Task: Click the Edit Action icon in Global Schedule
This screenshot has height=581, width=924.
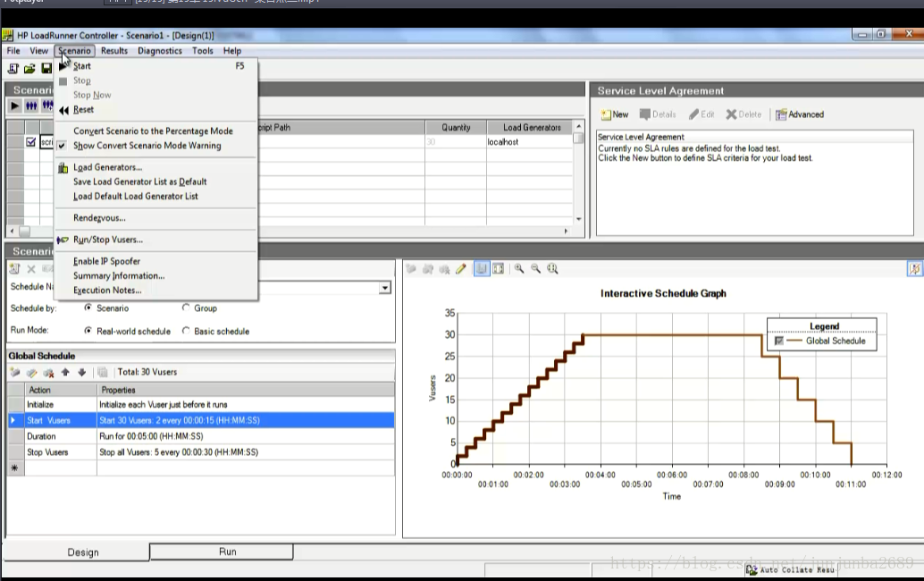Action: tap(32, 372)
